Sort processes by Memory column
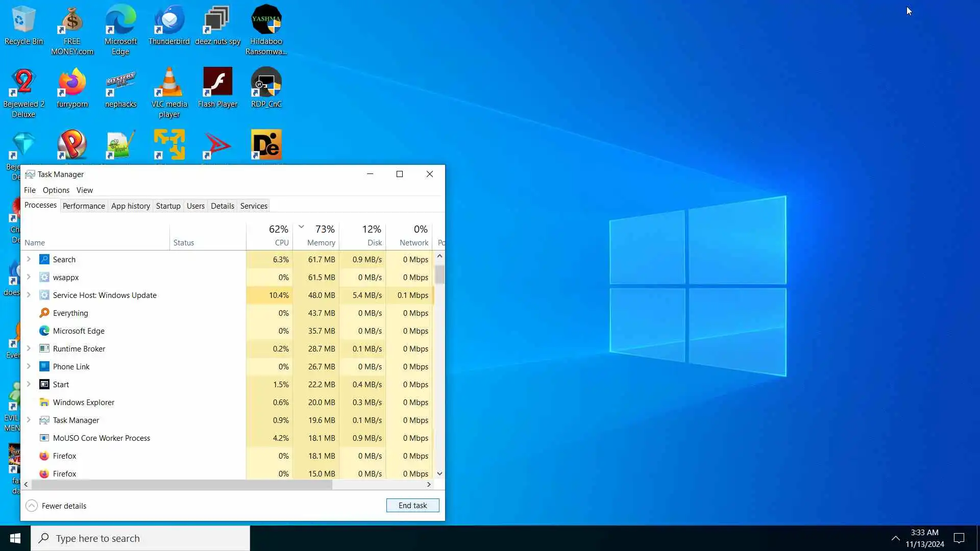 (x=321, y=242)
